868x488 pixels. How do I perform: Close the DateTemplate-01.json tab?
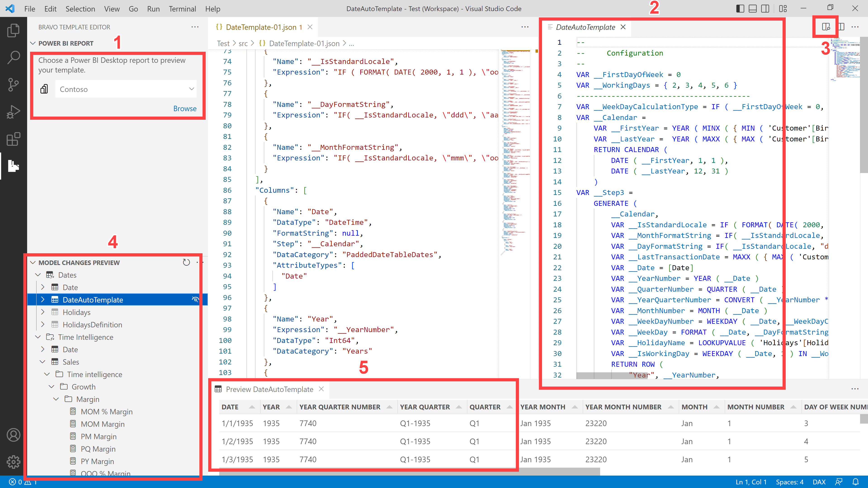(310, 27)
